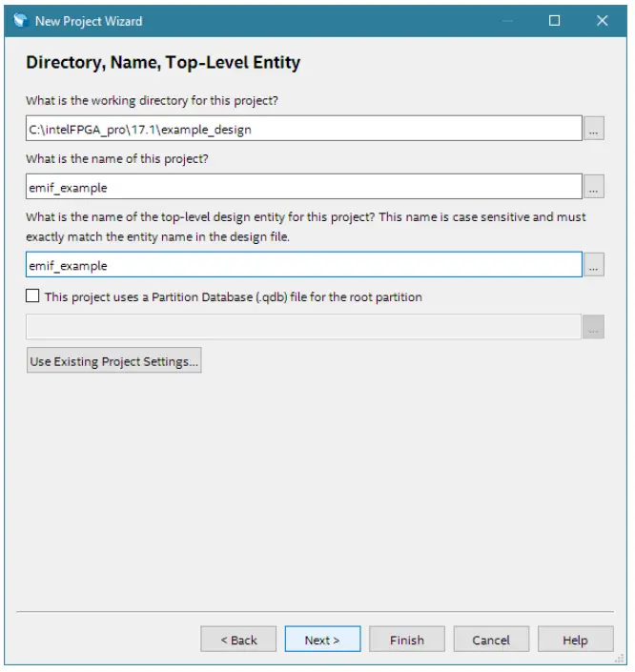635x672 pixels.
Task: Maximize the New Project Wizard window
Action: [x=555, y=20]
